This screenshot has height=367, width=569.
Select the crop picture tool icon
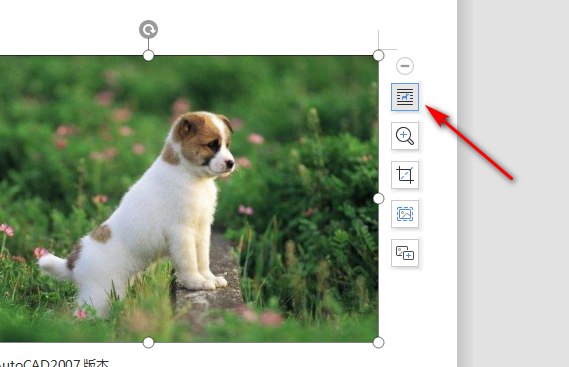pyautogui.click(x=405, y=175)
